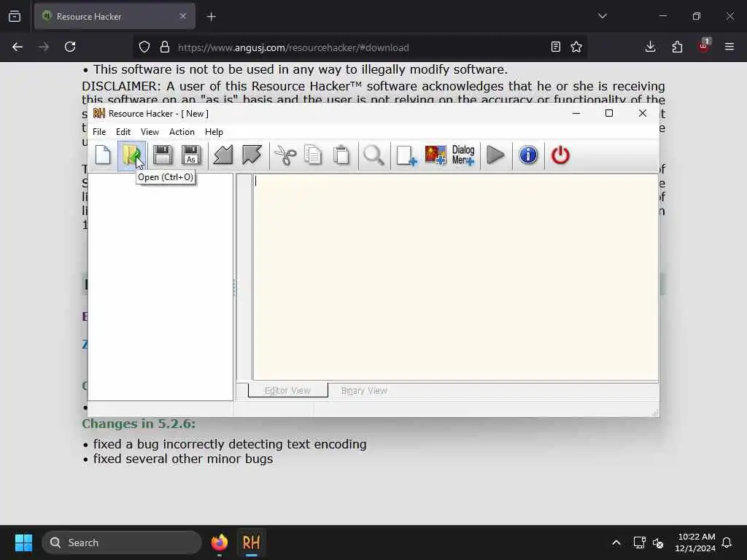Image resolution: width=747 pixels, height=560 pixels.
Task: Open the browser Extensions icon
Action: [x=677, y=47]
